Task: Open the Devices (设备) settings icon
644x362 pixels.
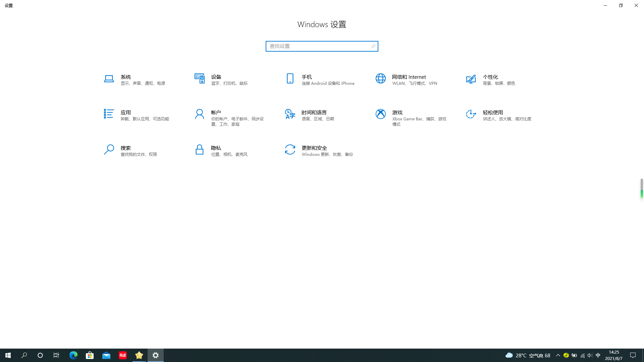Action: [x=200, y=79]
